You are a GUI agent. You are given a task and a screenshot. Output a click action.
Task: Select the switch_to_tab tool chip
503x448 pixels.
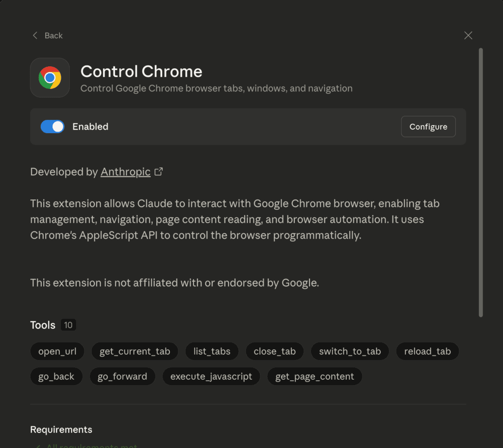[350, 351]
